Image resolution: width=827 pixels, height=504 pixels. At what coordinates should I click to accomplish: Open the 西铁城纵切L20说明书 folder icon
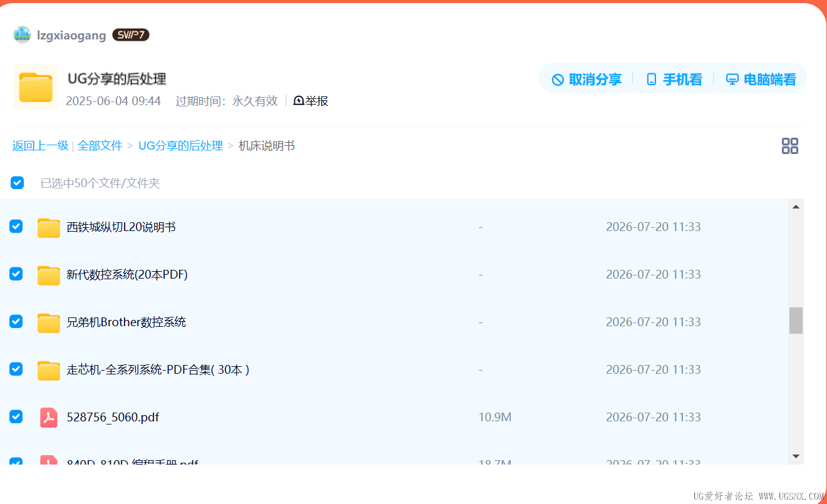[x=48, y=227]
